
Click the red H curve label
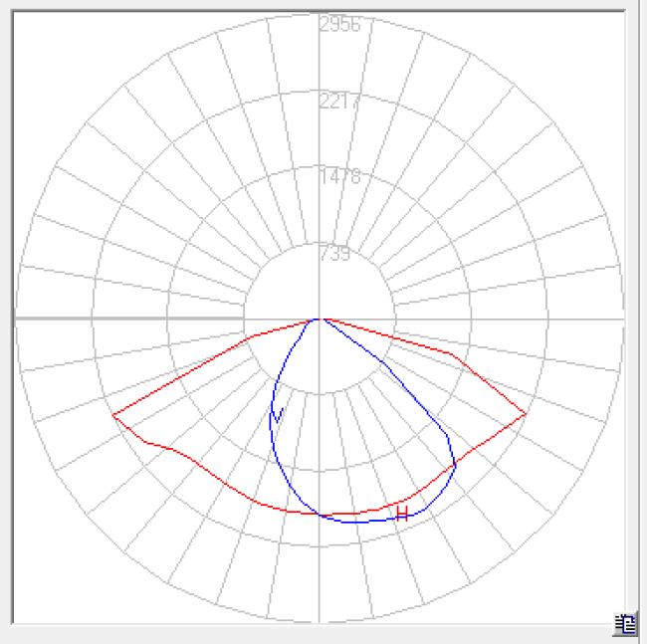click(402, 514)
